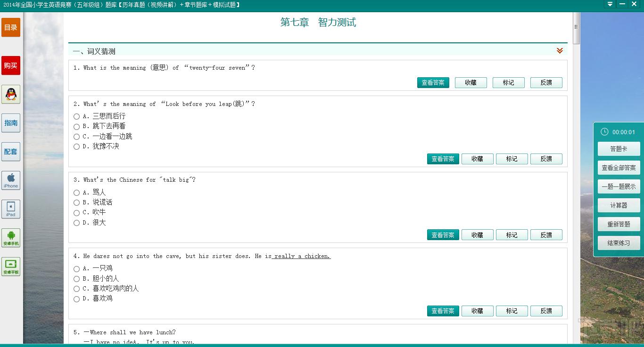Select option D 喜欢鸡 in question 4

(76, 299)
